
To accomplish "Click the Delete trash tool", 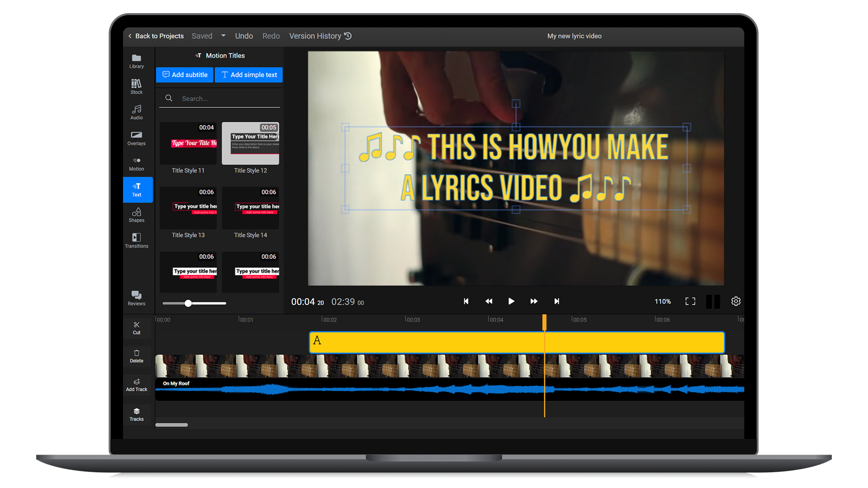I will tap(137, 357).
